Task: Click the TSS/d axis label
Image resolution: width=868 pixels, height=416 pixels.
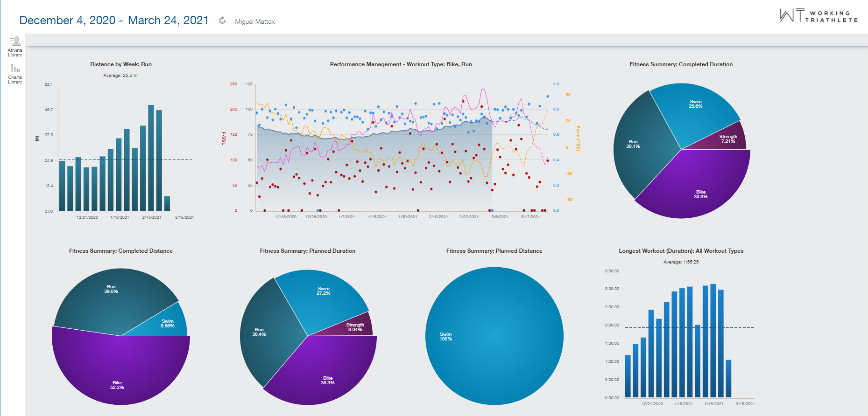Action: click(x=224, y=138)
